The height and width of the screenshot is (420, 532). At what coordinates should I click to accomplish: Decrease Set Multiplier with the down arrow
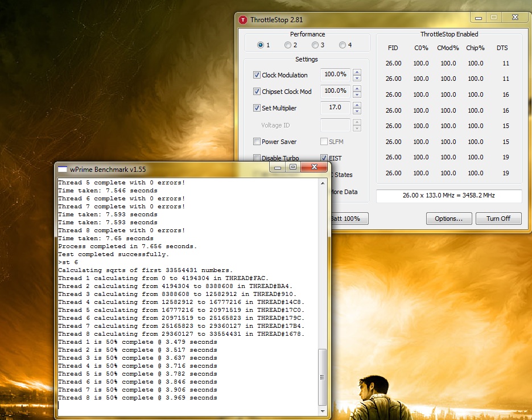[357, 112]
